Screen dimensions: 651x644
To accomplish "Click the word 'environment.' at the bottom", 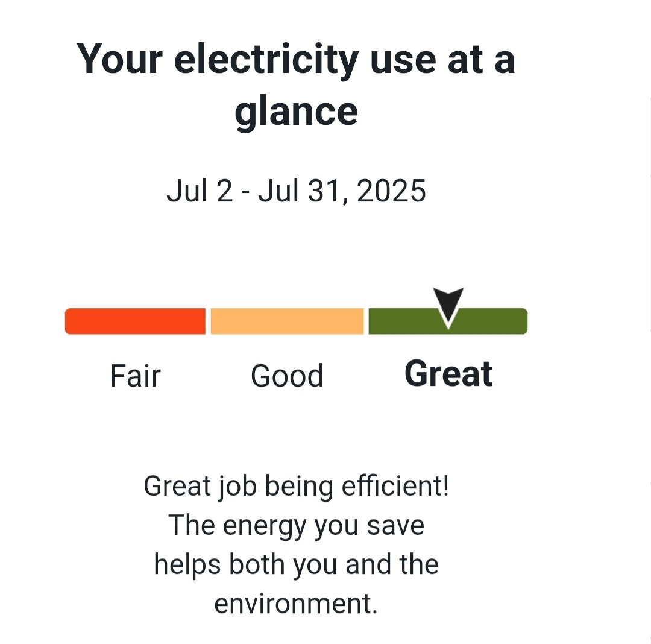I will (296, 604).
